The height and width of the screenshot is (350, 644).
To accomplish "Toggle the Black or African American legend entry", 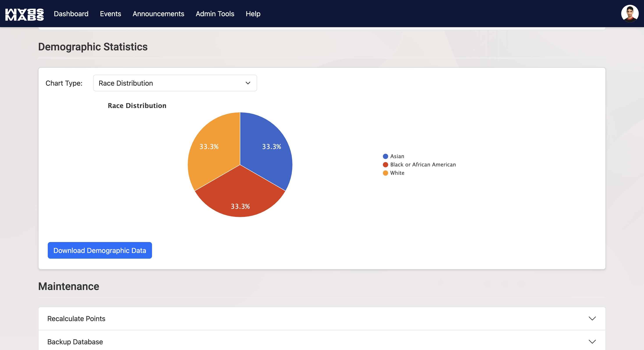I will pyautogui.click(x=423, y=164).
